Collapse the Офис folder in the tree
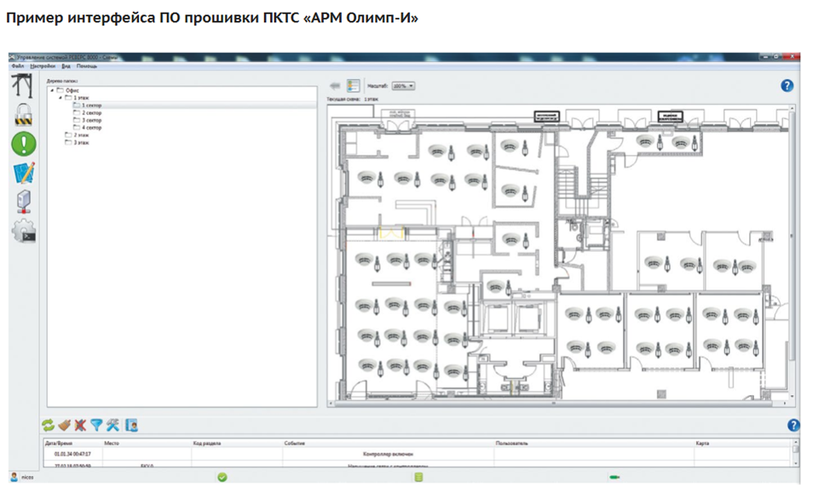 tap(52, 91)
